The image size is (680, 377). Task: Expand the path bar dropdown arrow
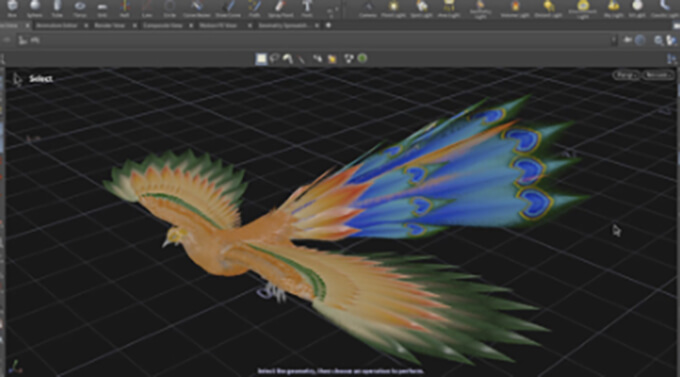click(x=614, y=40)
